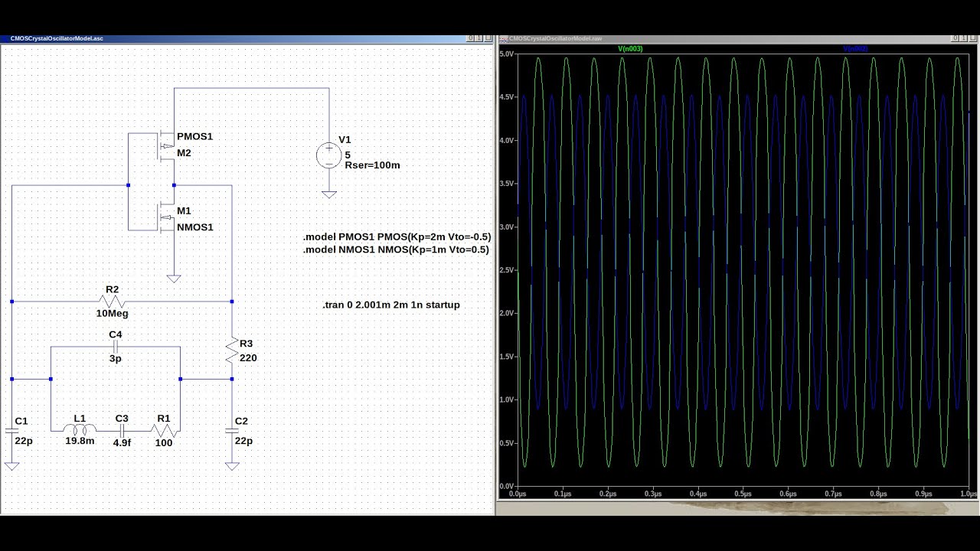This screenshot has width=980, height=551.
Task: Select the NMOS transistor M1 symbol
Action: (167, 217)
